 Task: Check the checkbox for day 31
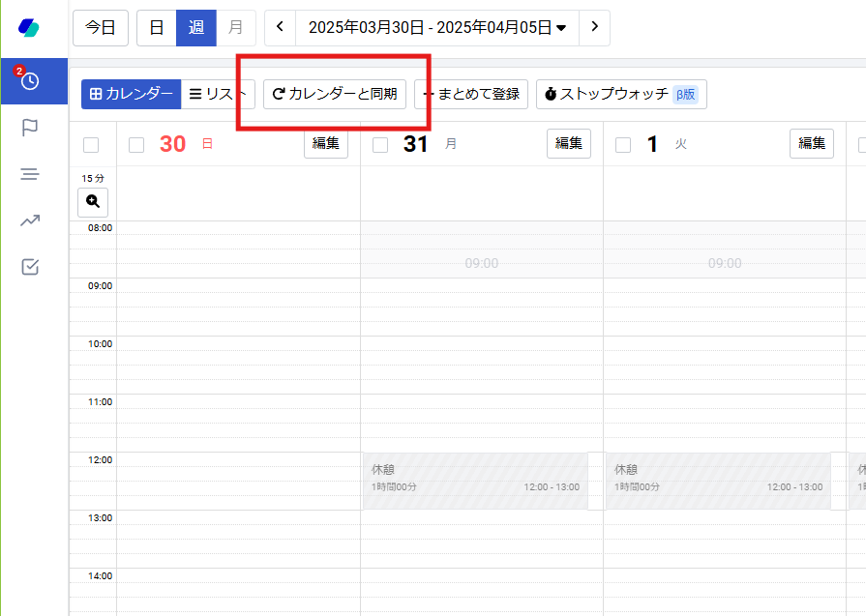click(x=380, y=145)
